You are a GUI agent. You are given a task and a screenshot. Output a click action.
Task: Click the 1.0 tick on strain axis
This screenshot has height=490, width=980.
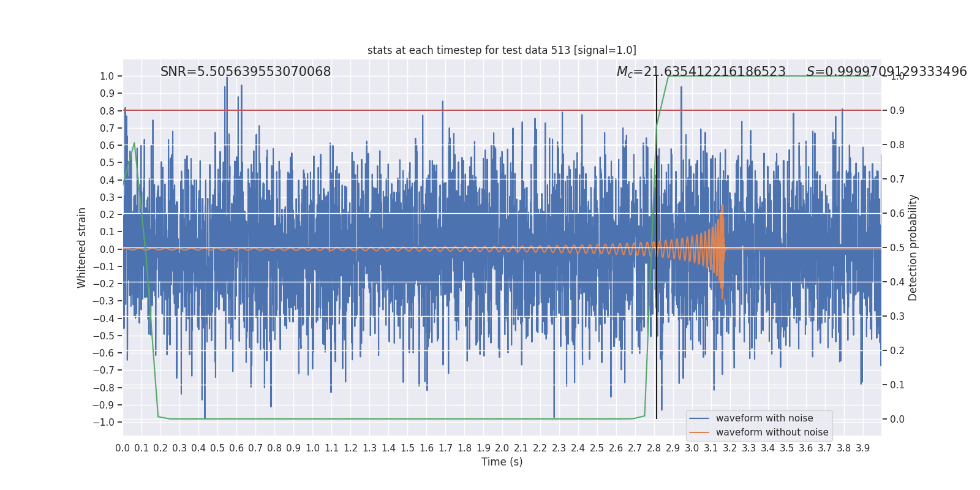pyautogui.click(x=107, y=76)
